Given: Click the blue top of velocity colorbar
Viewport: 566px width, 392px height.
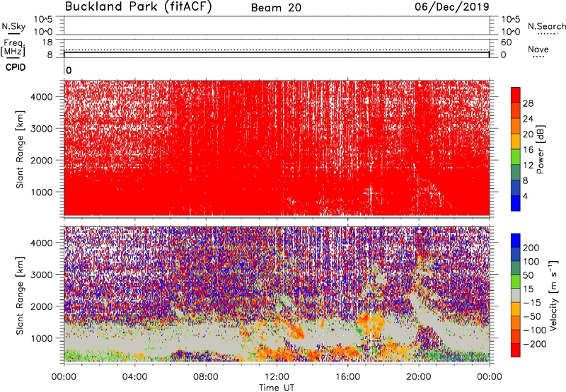Looking at the screenshot, I should click(516, 241).
